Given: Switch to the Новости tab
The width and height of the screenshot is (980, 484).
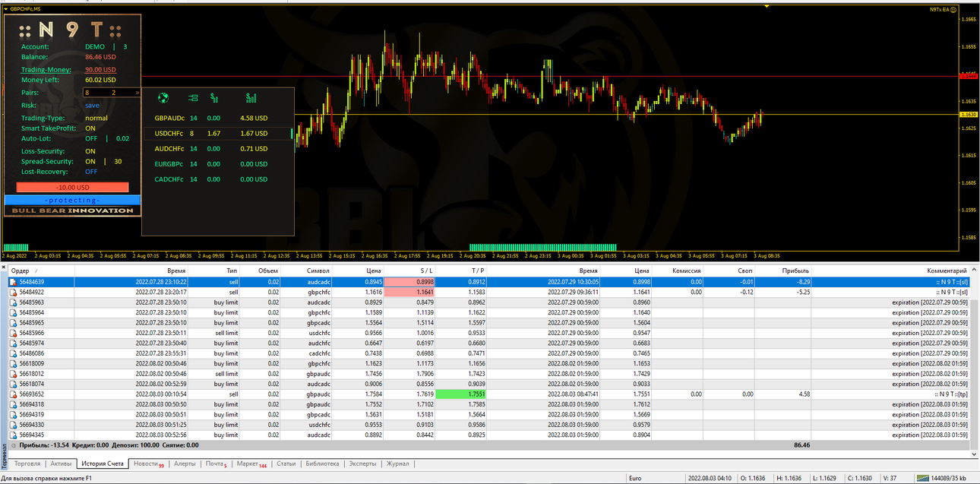Looking at the screenshot, I should [x=148, y=463].
